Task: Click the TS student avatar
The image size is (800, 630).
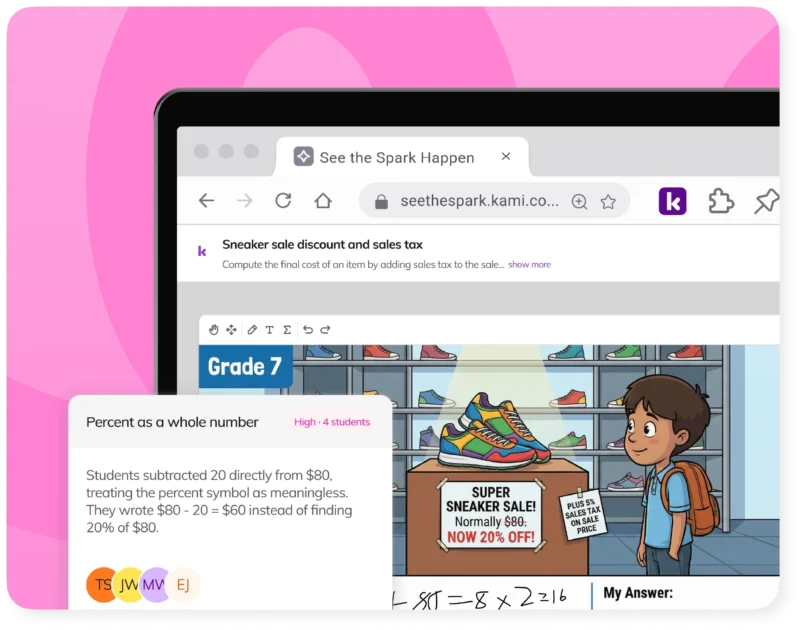Action: click(x=103, y=585)
